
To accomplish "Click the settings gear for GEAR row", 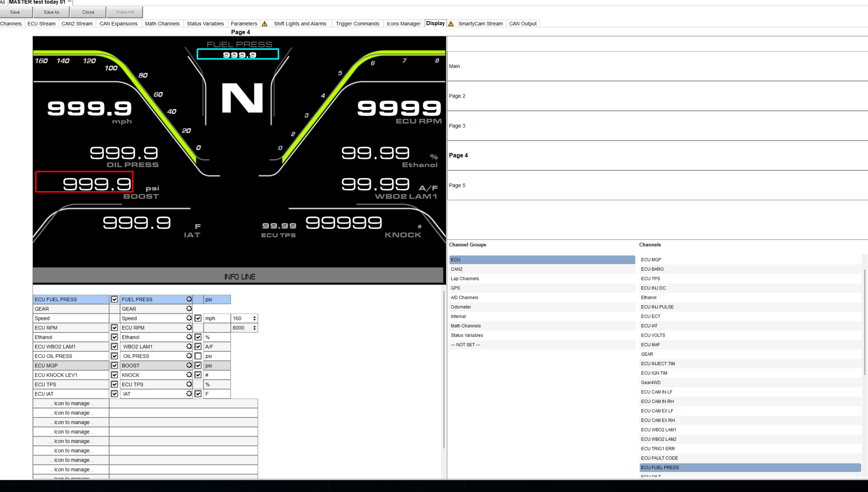I will (189, 309).
